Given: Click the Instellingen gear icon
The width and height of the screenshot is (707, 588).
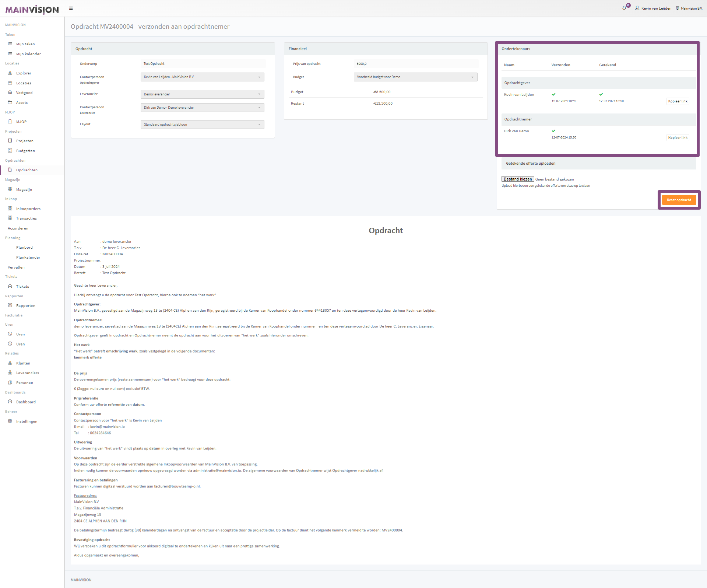Looking at the screenshot, I should (10, 421).
